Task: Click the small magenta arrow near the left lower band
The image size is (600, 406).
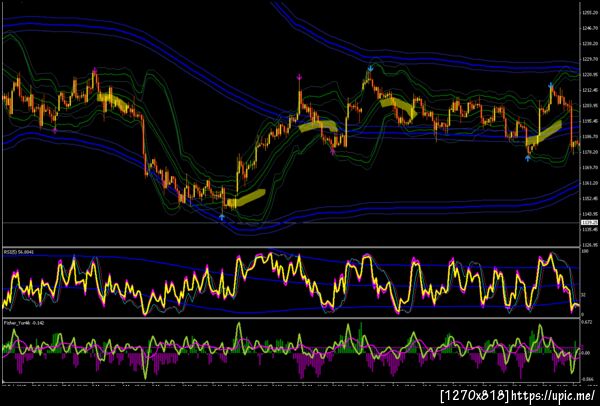Action: click(55, 130)
